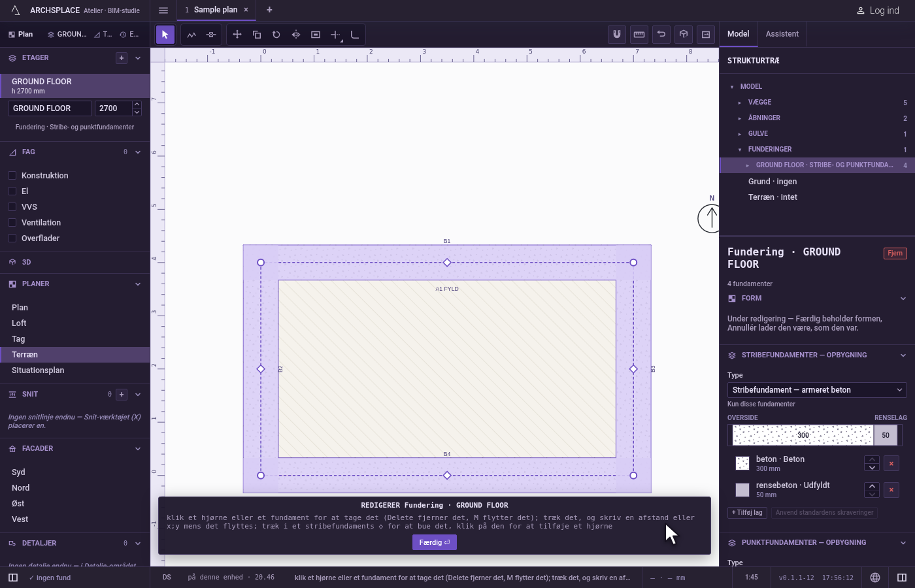Click the red Fjern button

895,253
